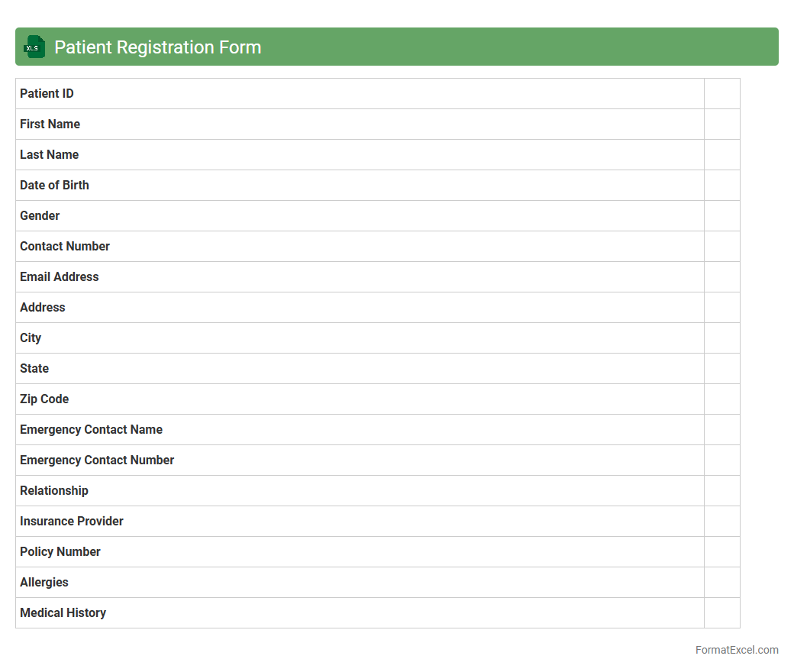This screenshot has height=672, width=794.
Task: Click the Contact Number label
Action: pyautogui.click(x=65, y=247)
